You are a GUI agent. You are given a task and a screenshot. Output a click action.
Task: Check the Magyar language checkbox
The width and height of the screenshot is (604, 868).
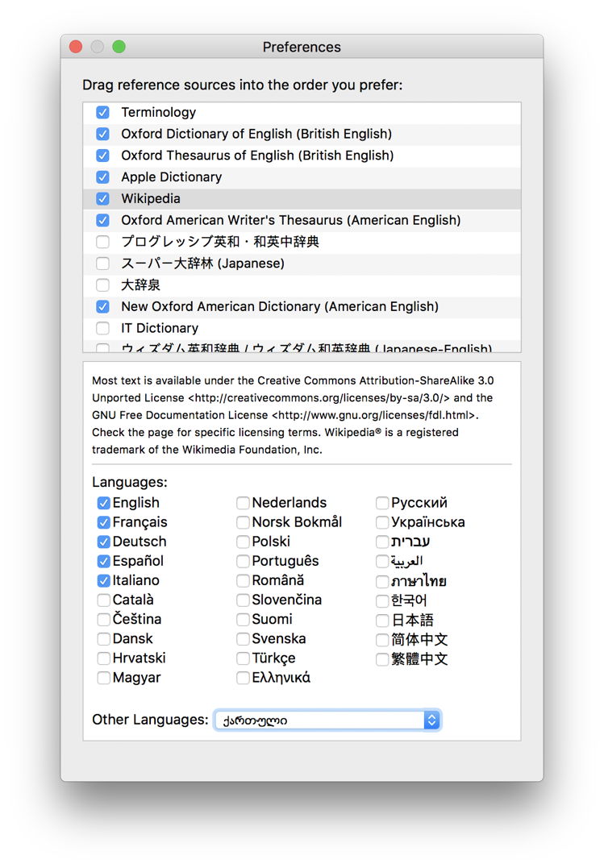[103, 678]
